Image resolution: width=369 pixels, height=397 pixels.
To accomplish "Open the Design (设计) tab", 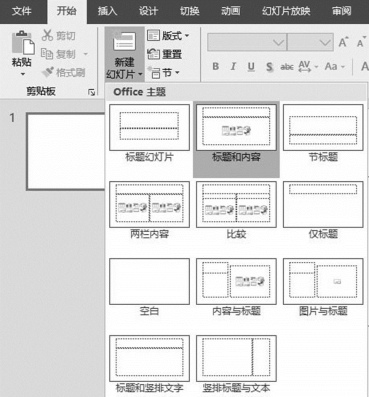I will coord(148,11).
